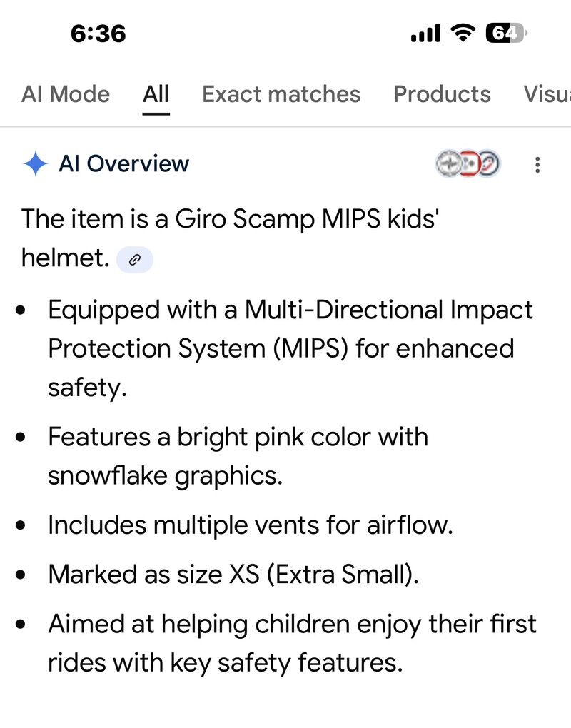This screenshot has width=571, height=728.
Task: Open the three-dot more options menu
Action: (x=537, y=165)
